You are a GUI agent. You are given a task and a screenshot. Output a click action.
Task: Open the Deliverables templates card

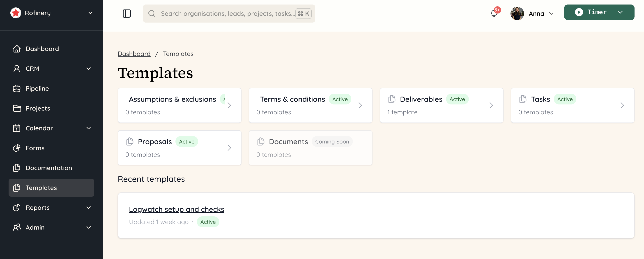(x=441, y=105)
